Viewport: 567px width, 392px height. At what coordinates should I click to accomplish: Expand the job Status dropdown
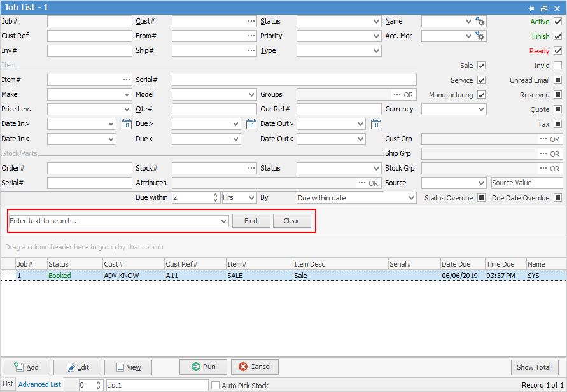tap(376, 22)
